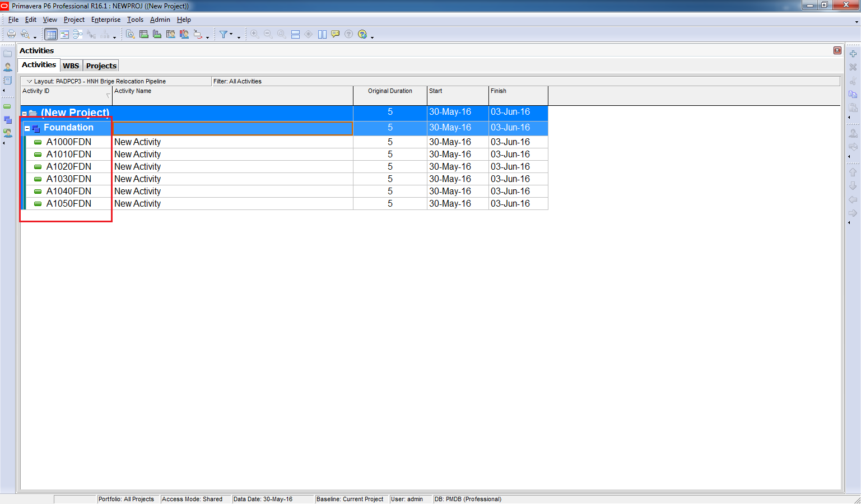This screenshot has height=504, width=861.
Task: Click the Original Duration column header
Action: 390,91
